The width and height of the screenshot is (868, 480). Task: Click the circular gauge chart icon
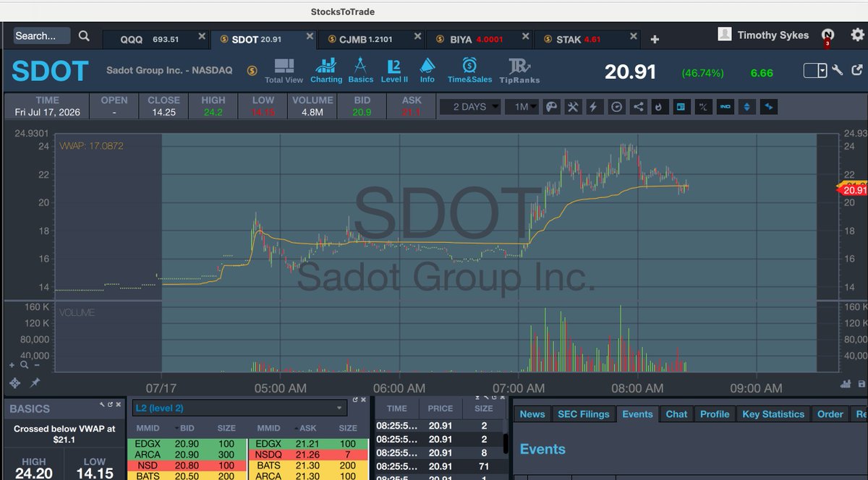pyautogui.click(x=616, y=107)
